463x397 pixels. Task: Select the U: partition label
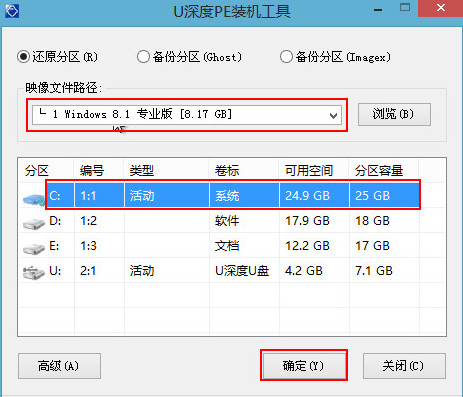[x=55, y=271]
